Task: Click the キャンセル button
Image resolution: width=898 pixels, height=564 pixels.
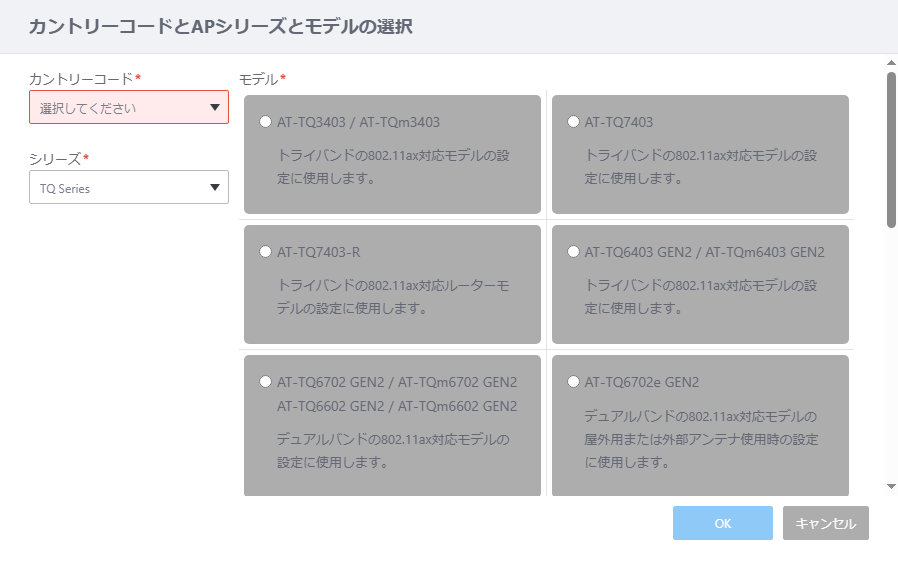Action: tap(826, 523)
